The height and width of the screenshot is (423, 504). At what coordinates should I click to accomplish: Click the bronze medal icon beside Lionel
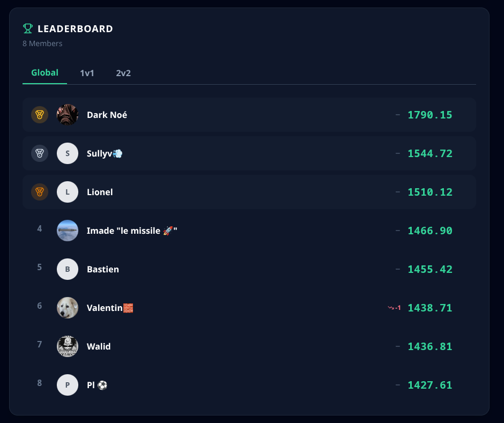point(40,192)
